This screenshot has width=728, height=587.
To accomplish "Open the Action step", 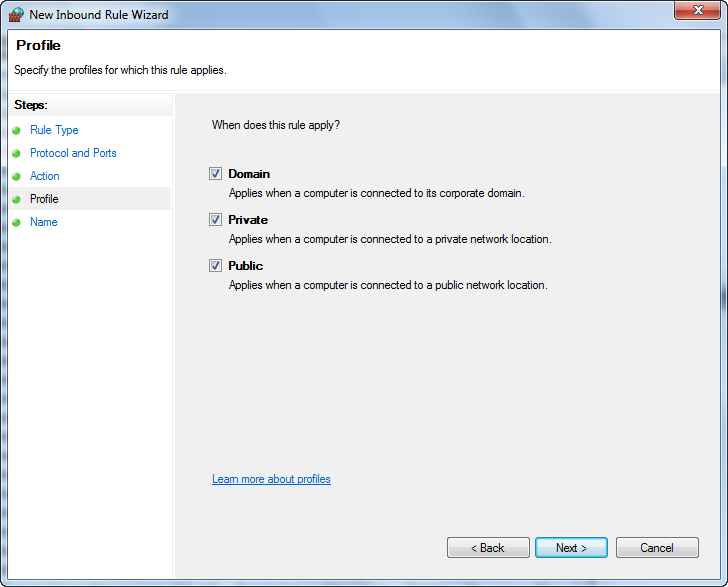I will 45,176.
